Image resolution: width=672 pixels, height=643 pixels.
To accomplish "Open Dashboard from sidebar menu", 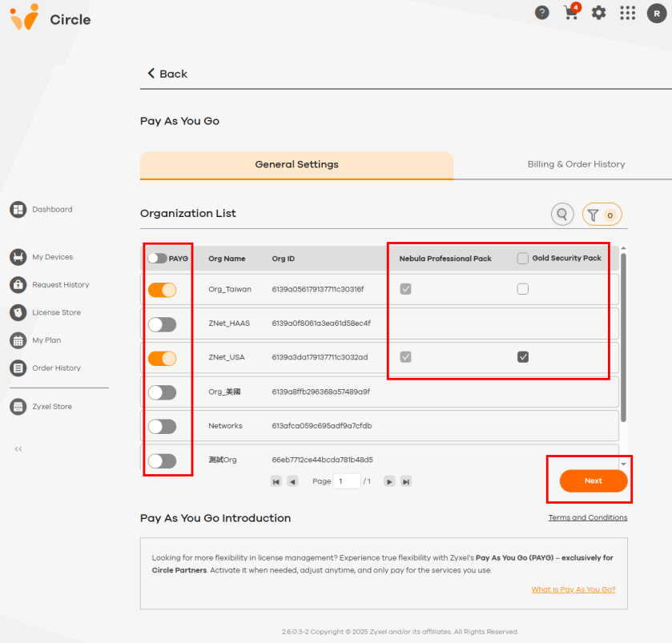I will point(52,210).
